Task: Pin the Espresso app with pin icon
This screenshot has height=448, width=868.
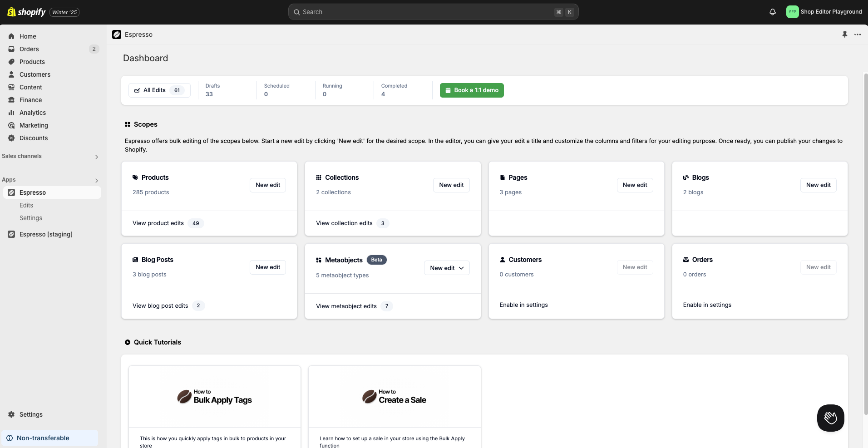Action: [844, 34]
